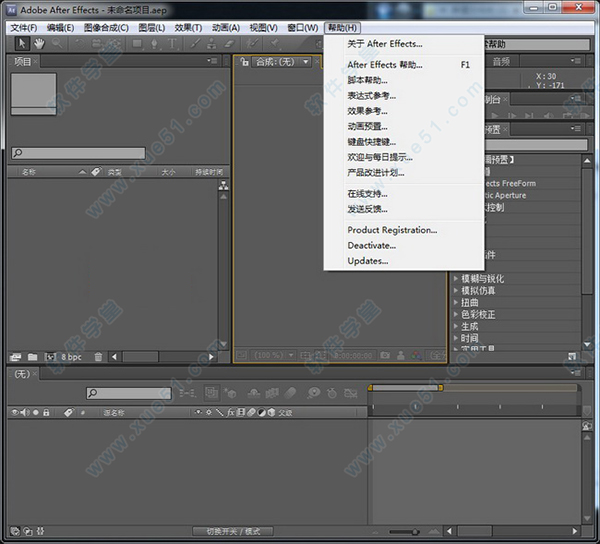Open the 图像合成(C) menu

pos(106,28)
